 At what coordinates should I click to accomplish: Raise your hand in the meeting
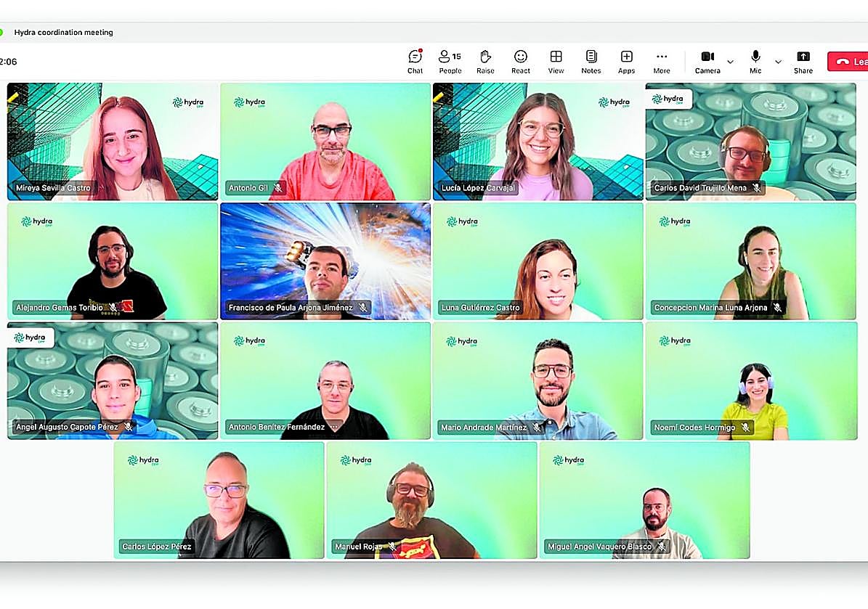(x=485, y=61)
